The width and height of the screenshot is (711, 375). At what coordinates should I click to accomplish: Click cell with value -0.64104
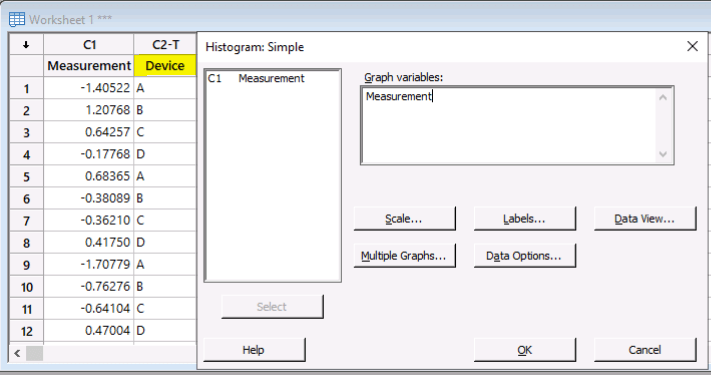tap(89, 309)
